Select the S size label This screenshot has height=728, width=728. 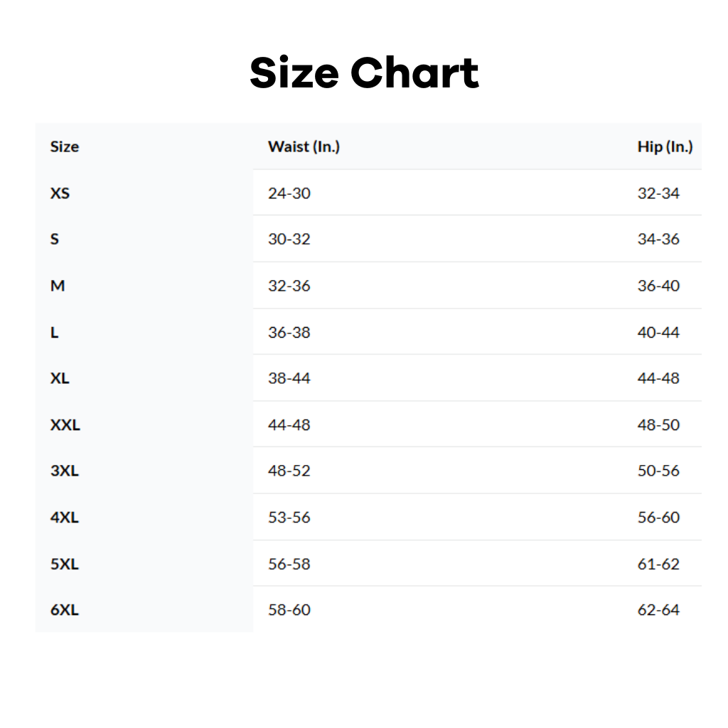coord(55,240)
